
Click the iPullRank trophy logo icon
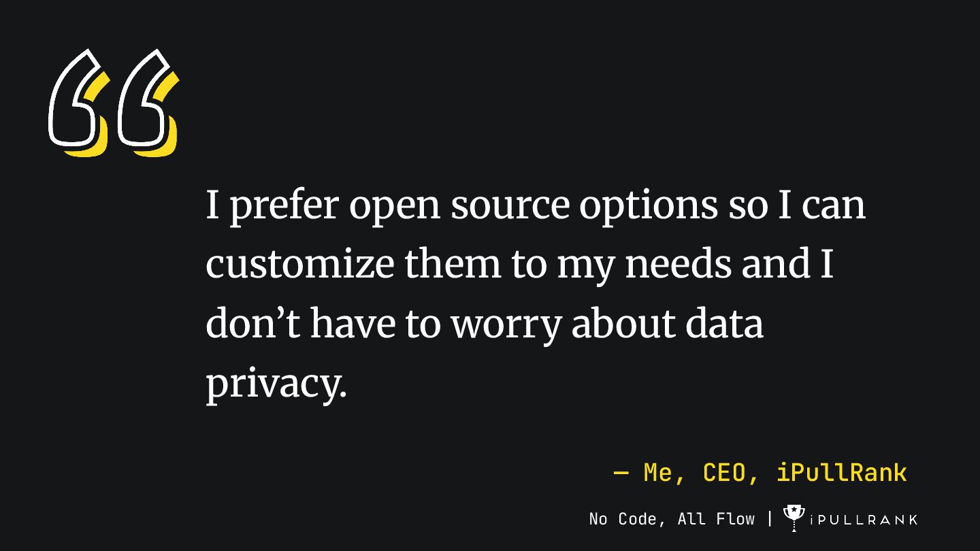pyautogui.click(x=794, y=517)
